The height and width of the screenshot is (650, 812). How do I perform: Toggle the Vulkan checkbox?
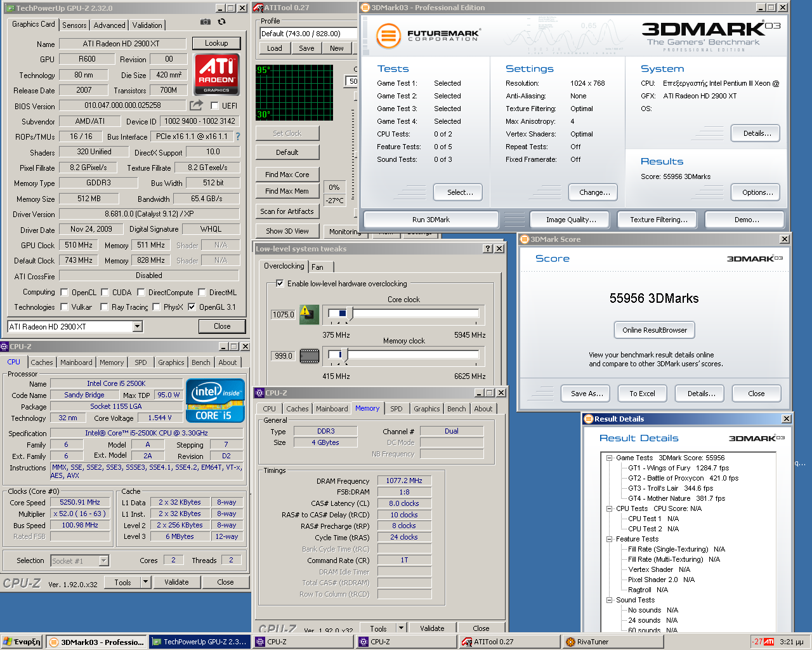click(64, 307)
